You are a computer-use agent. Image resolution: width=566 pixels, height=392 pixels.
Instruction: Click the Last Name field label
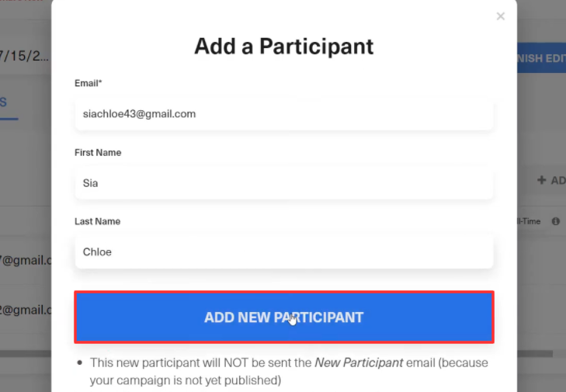(x=98, y=221)
